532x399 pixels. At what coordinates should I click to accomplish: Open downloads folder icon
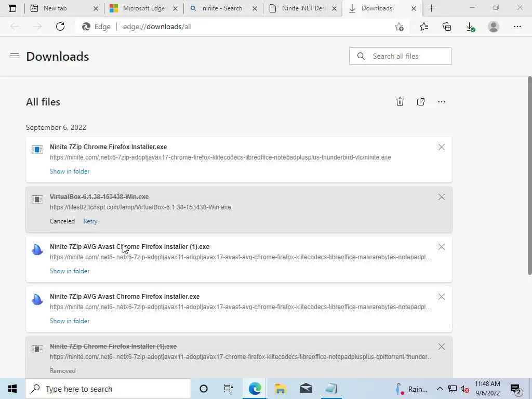[421, 102]
